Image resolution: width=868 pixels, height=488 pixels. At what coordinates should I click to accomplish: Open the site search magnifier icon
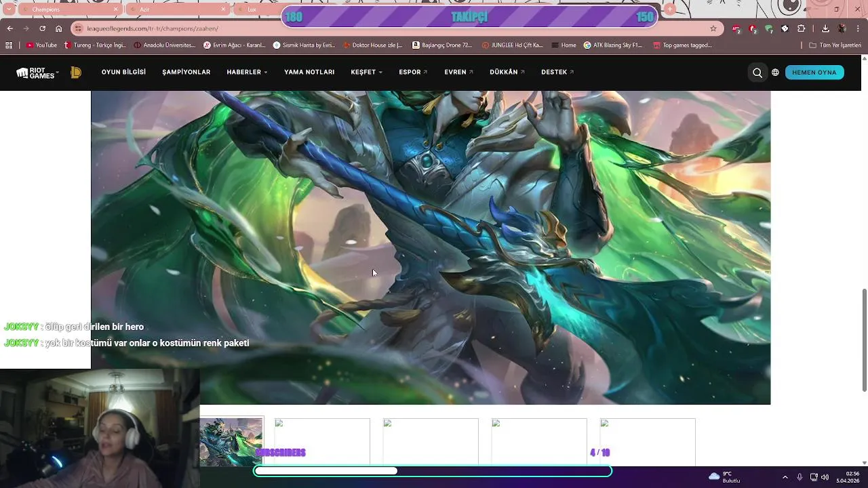click(x=757, y=73)
